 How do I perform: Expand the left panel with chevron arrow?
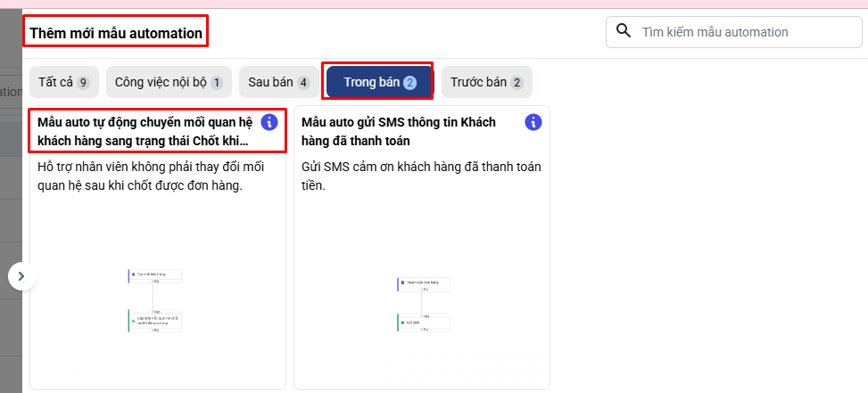(x=21, y=276)
